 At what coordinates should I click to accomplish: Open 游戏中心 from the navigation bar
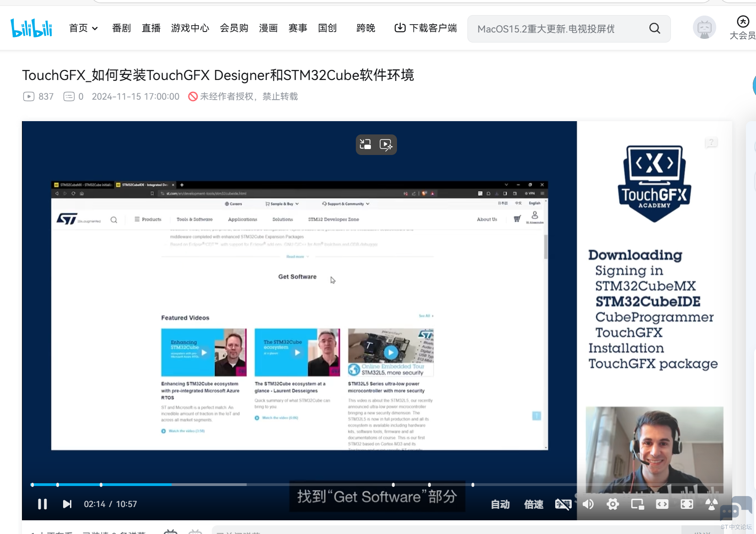(x=190, y=28)
